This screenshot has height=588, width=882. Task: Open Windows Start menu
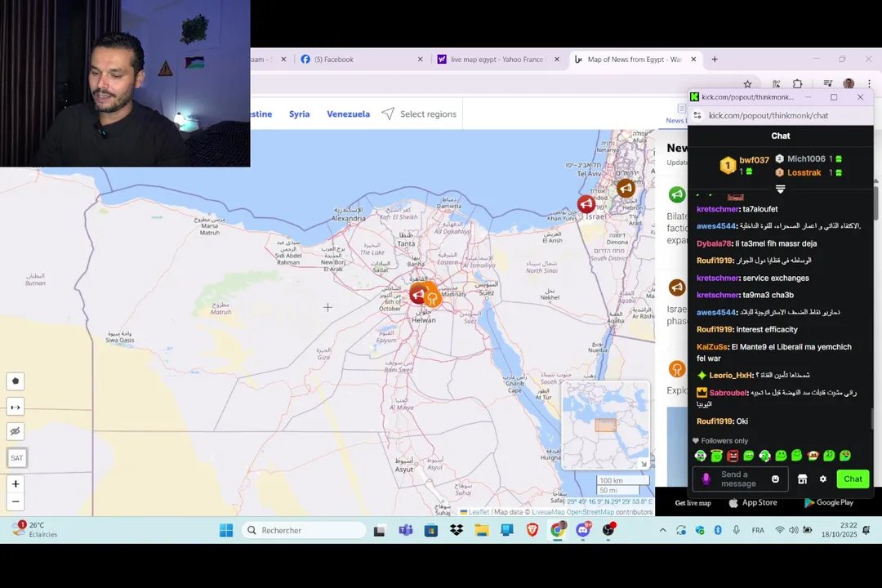click(x=226, y=530)
